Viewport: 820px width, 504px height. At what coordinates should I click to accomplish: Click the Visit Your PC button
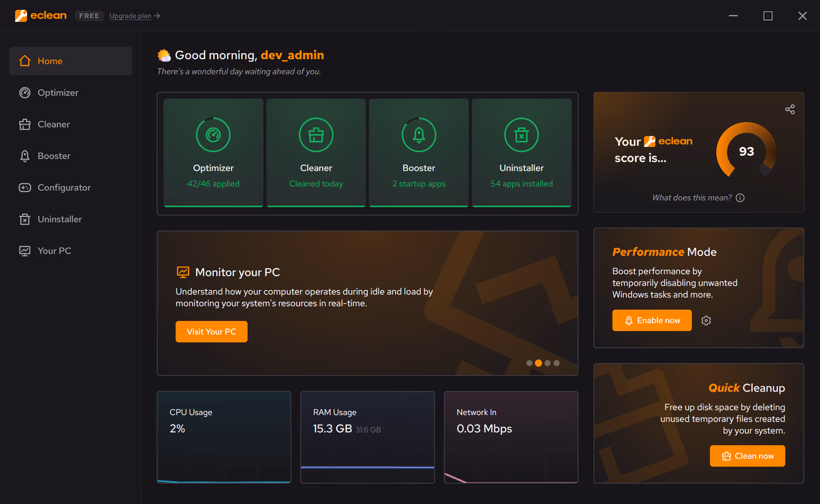coord(211,331)
